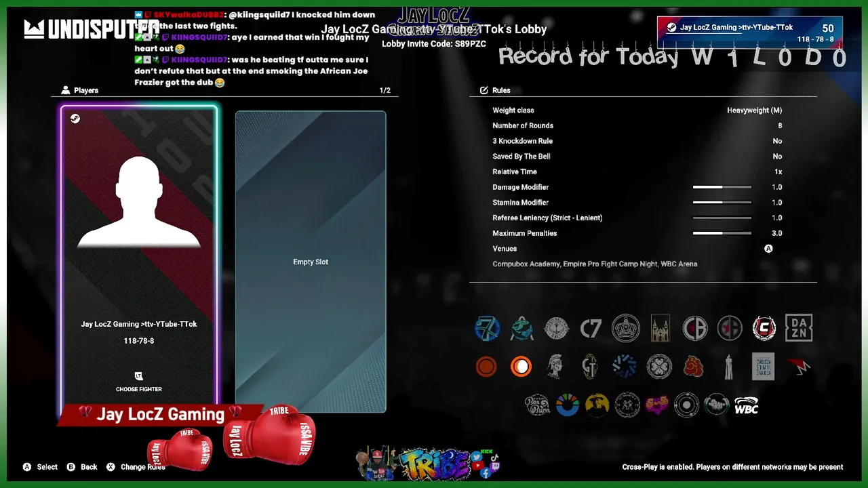Adjust the Stamina Modifier slider
This screenshot has width=868, height=488.
(x=722, y=203)
